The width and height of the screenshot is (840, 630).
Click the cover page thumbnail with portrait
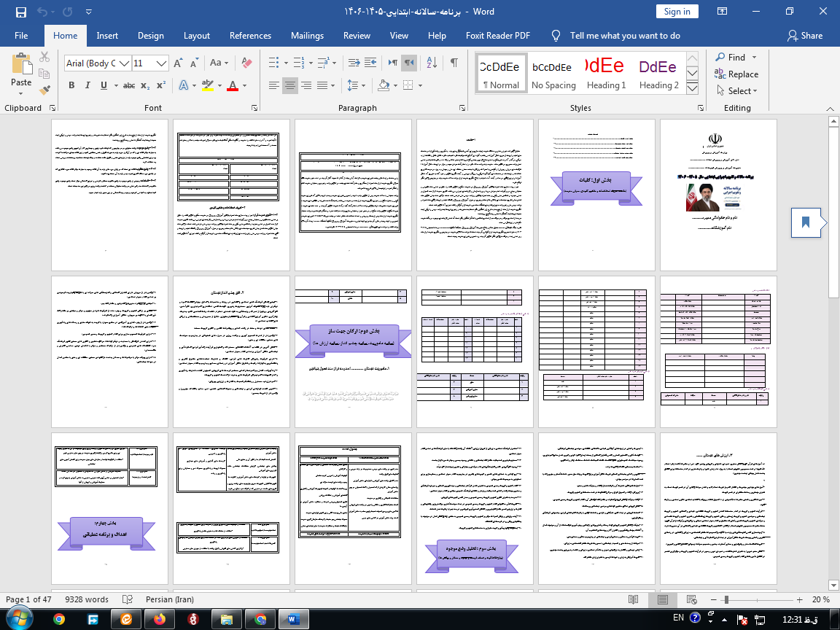click(718, 195)
